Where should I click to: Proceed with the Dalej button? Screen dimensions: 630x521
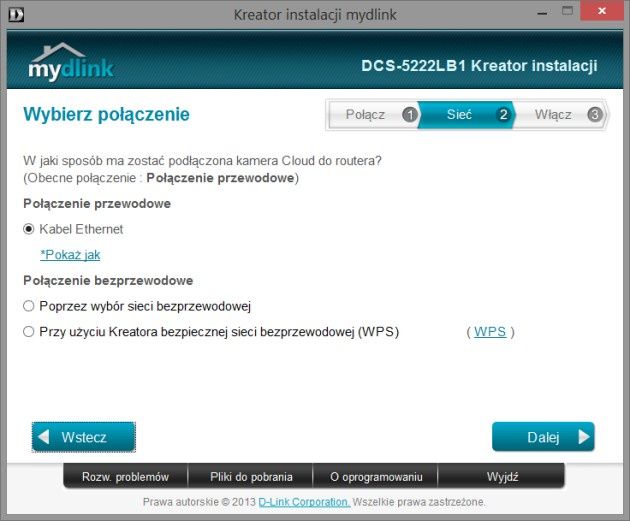tap(543, 437)
